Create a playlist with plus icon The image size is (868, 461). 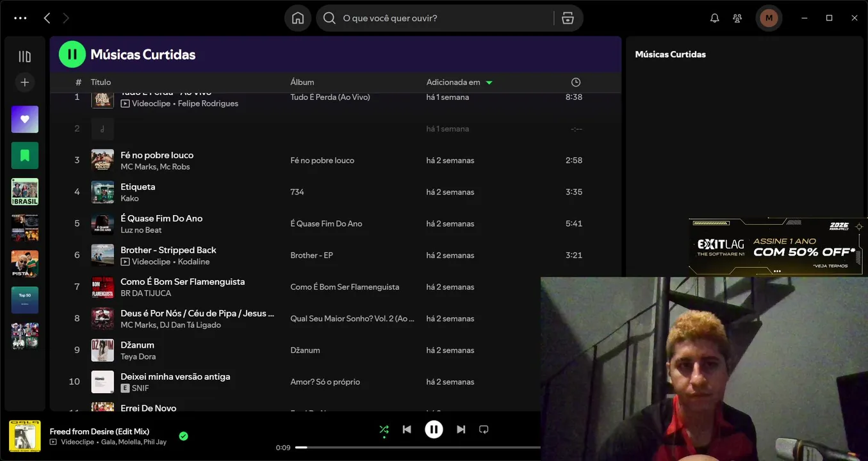click(25, 82)
